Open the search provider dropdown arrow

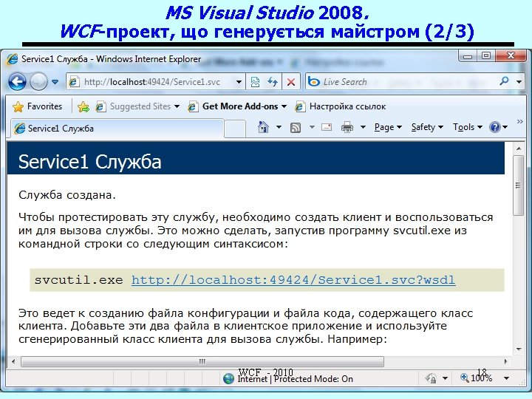(x=519, y=82)
